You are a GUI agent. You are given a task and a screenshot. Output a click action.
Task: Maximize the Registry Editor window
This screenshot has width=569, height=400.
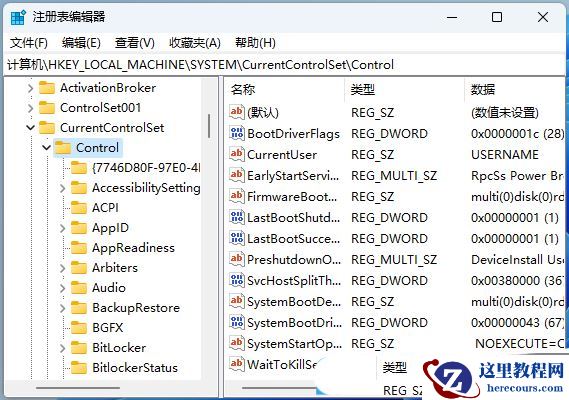click(497, 17)
